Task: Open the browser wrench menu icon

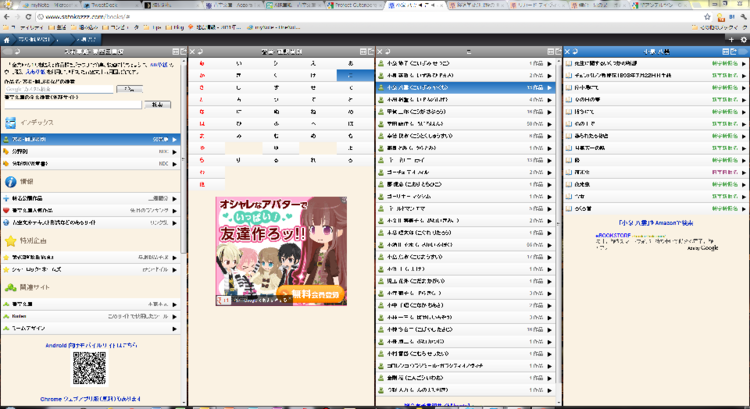Action: point(744,17)
